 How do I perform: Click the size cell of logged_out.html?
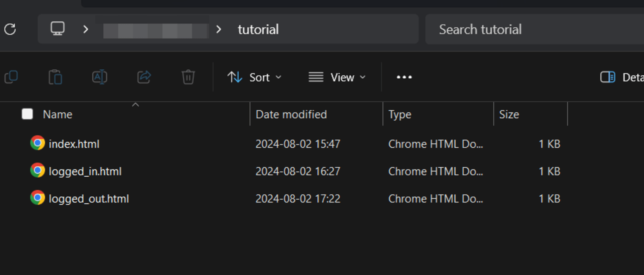click(550, 199)
